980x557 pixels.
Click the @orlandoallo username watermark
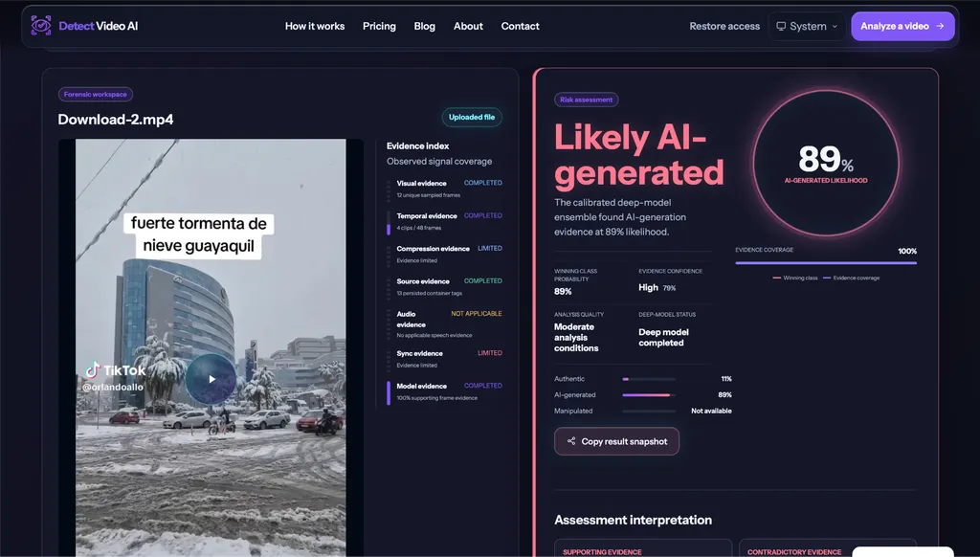pos(113,387)
